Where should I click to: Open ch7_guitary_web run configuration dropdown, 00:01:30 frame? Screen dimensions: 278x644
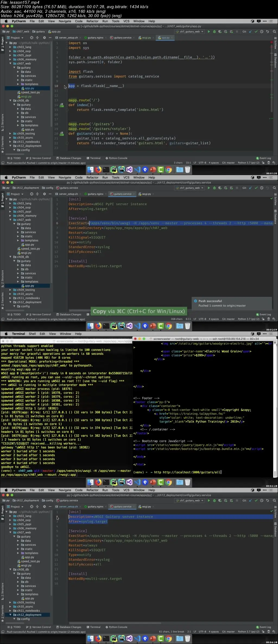coord(190,32)
